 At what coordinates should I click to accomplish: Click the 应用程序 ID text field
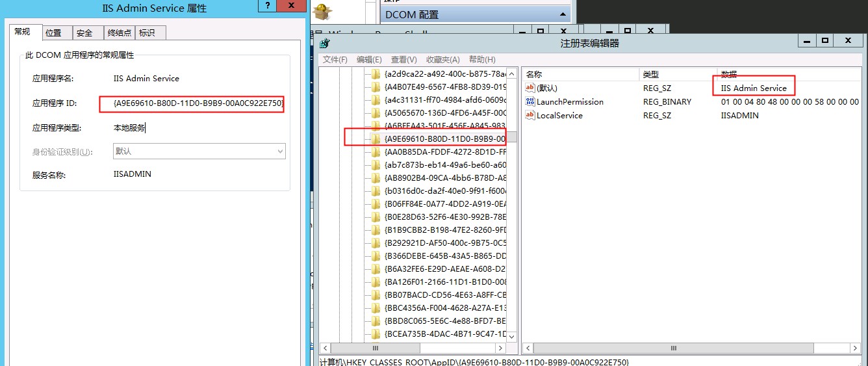[192, 104]
